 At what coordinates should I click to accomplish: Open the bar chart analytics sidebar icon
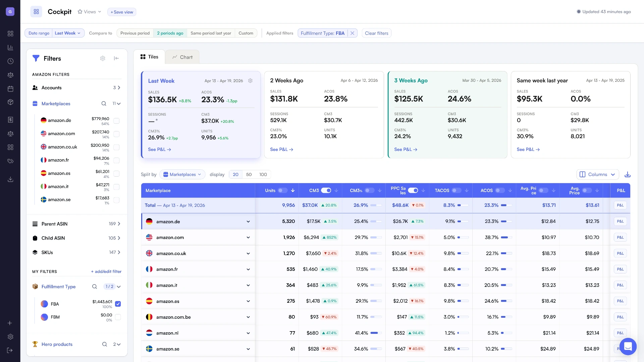coord(10,48)
